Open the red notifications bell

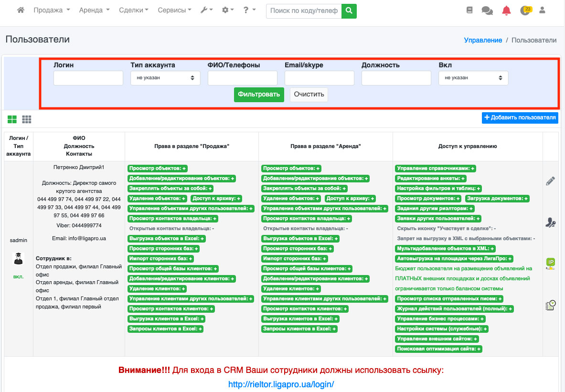click(x=506, y=11)
